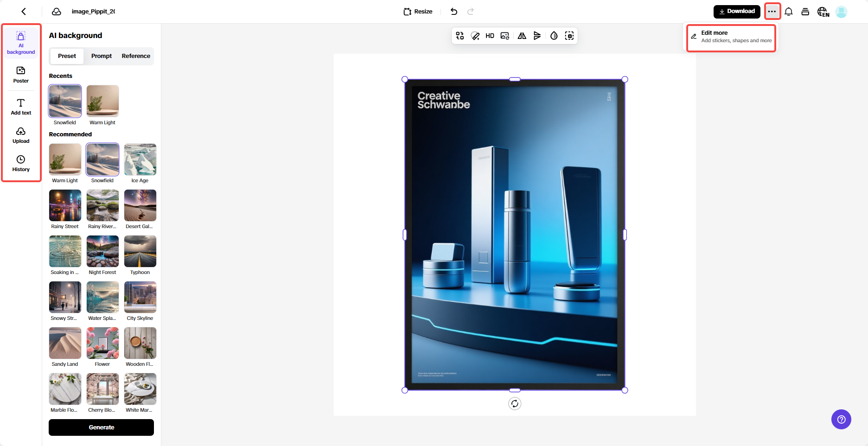Viewport: 868px width, 446px height.
Task: Open the Poster tool in sidebar
Action: pos(21,75)
